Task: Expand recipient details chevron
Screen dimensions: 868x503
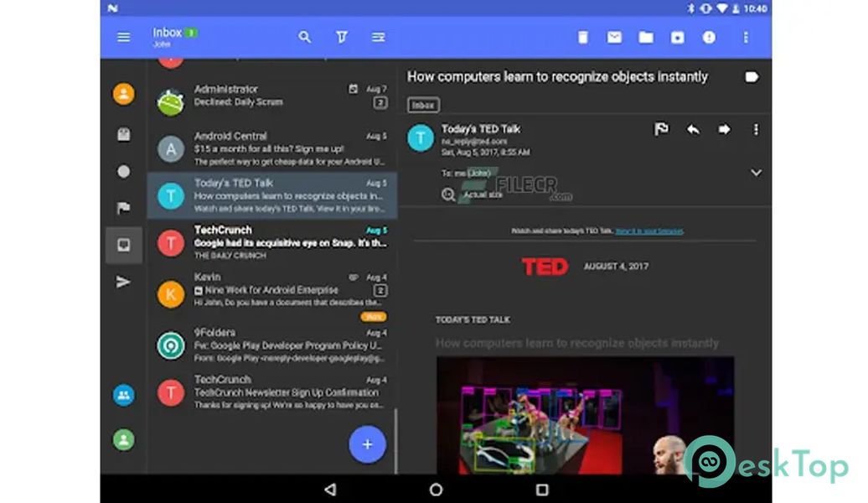Action: [756, 173]
